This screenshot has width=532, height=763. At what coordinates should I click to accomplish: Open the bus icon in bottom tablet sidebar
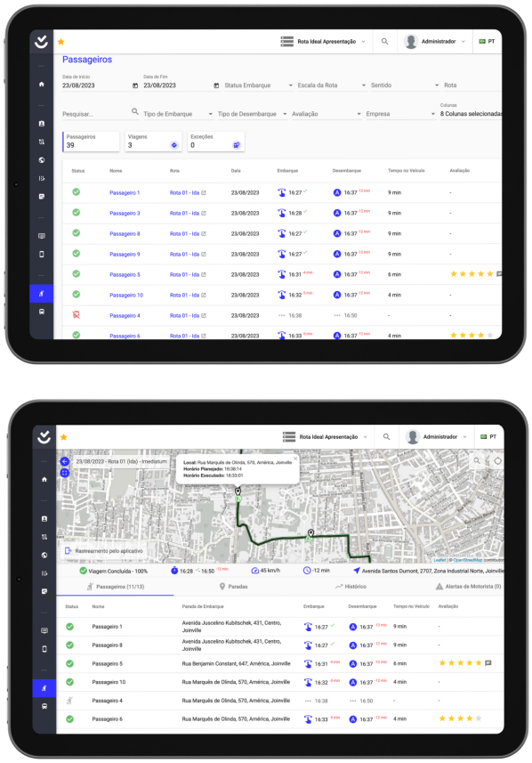click(44, 706)
